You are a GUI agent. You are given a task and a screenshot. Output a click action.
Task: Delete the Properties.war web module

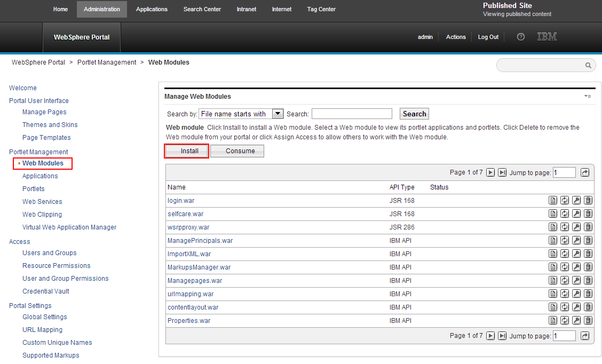588,320
